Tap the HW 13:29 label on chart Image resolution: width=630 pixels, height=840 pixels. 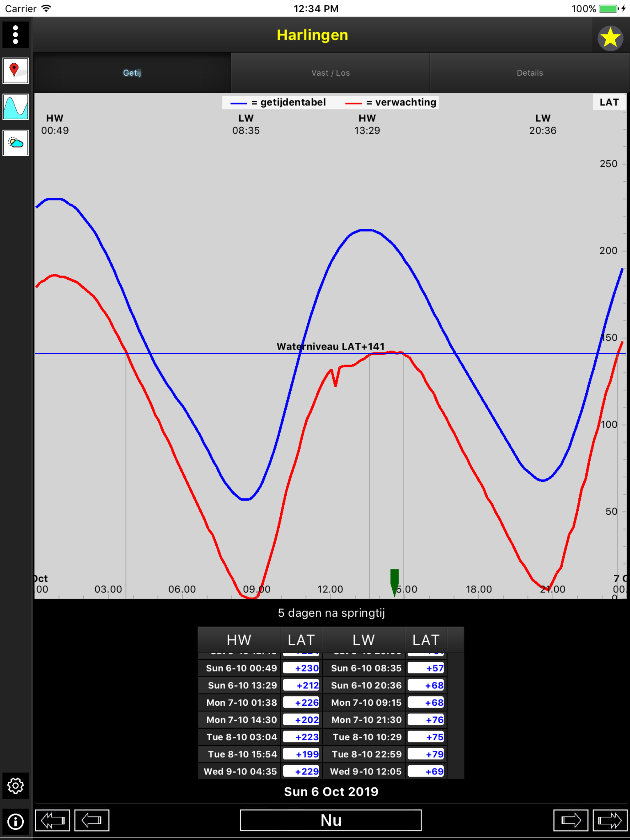coord(367,124)
